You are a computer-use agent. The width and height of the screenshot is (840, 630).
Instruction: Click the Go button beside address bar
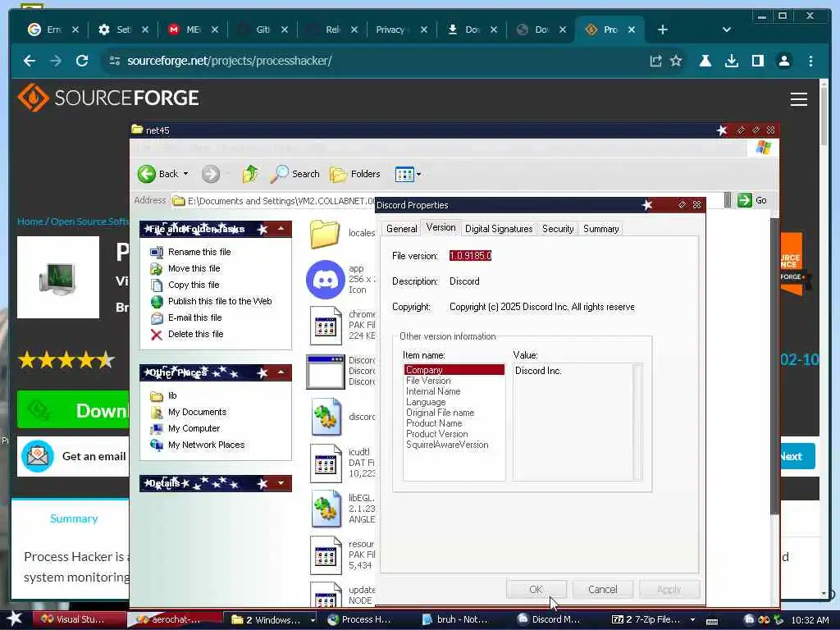click(x=752, y=200)
